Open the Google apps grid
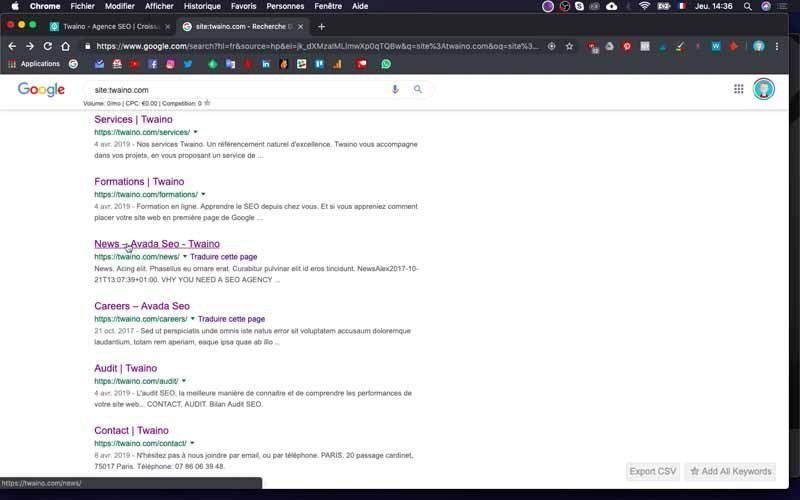800x500 pixels. click(x=738, y=89)
